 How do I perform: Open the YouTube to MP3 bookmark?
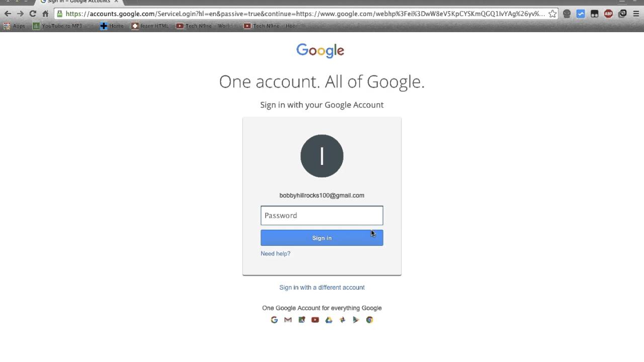57,26
